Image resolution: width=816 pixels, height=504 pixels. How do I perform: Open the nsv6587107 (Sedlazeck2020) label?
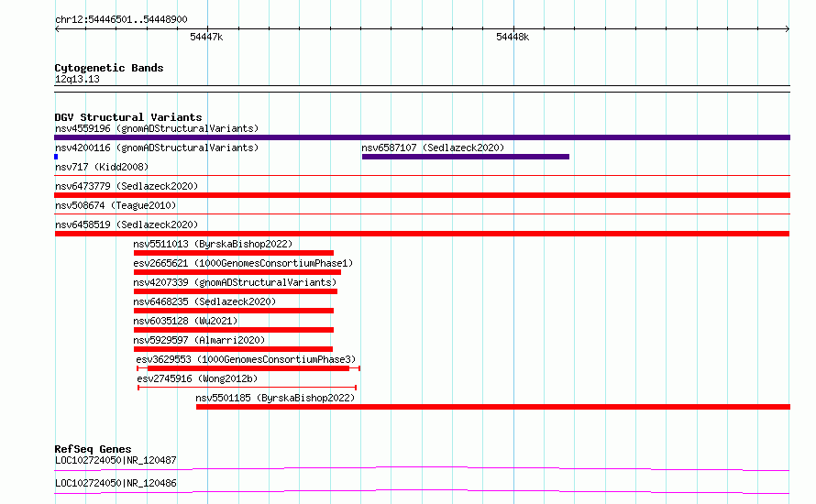coord(433,148)
